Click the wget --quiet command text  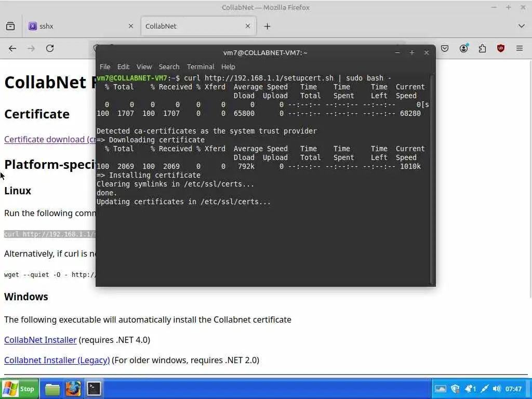click(50, 274)
